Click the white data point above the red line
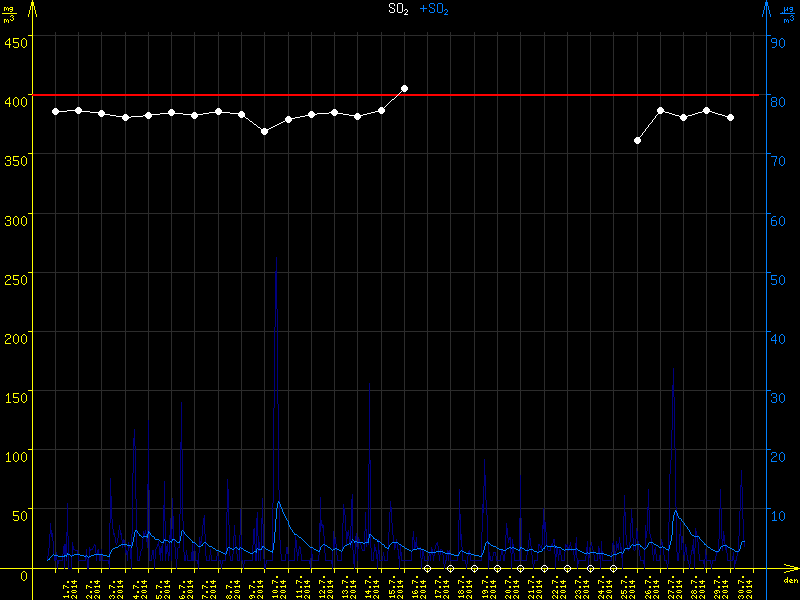Viewport: 800px width, 600px height. (404, 89)
